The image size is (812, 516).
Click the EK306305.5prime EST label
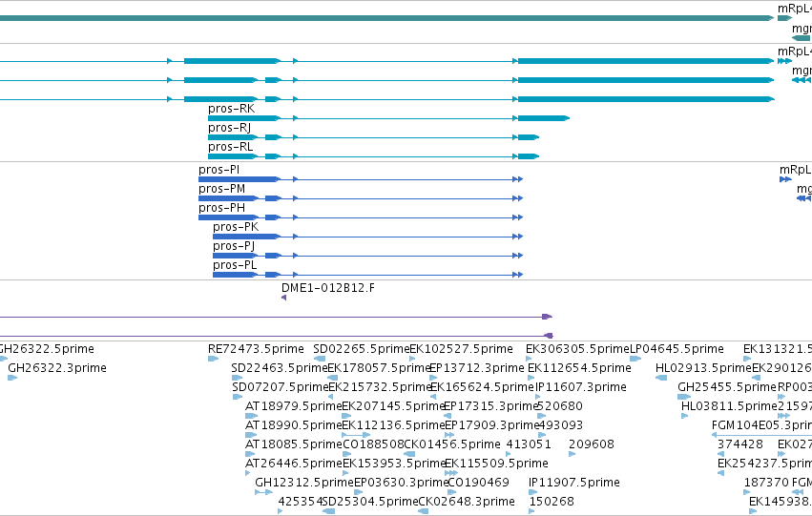point(577,349)
